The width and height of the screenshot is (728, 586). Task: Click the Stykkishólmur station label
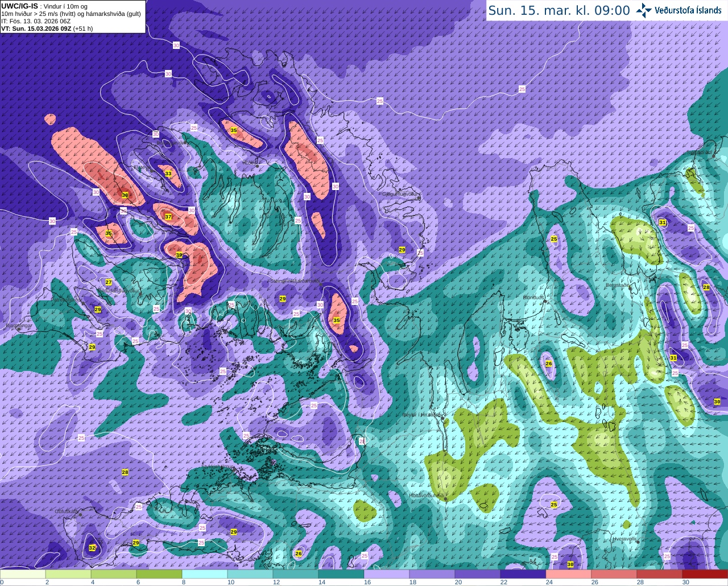coord(218,467)
